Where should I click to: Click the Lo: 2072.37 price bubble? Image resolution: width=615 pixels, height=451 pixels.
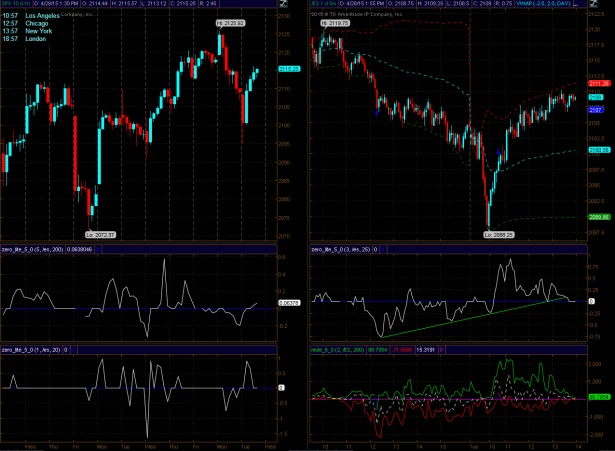[88, 234]
